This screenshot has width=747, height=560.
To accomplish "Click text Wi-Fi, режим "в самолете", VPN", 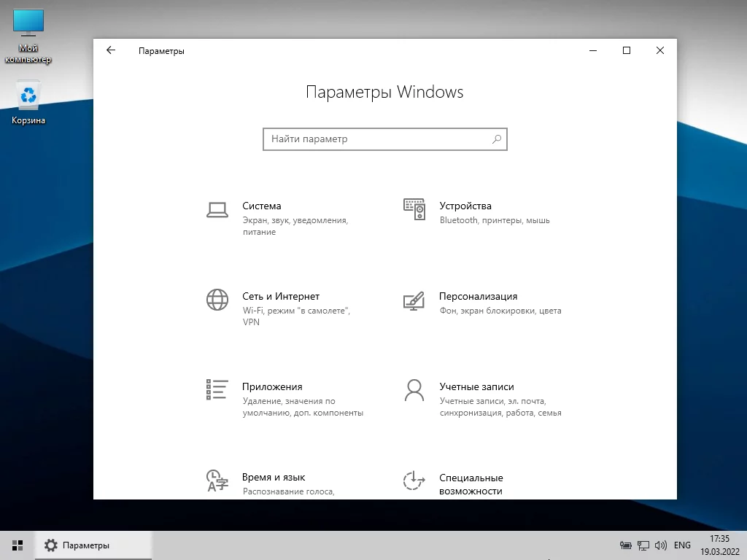I will pyautogui.click(x=296, y=316).
